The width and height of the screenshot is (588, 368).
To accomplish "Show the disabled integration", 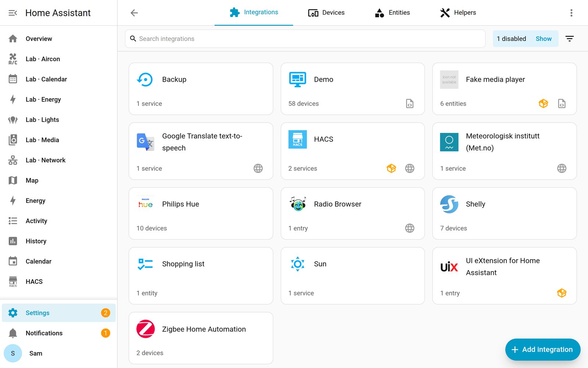I will [x=544, y=39].
